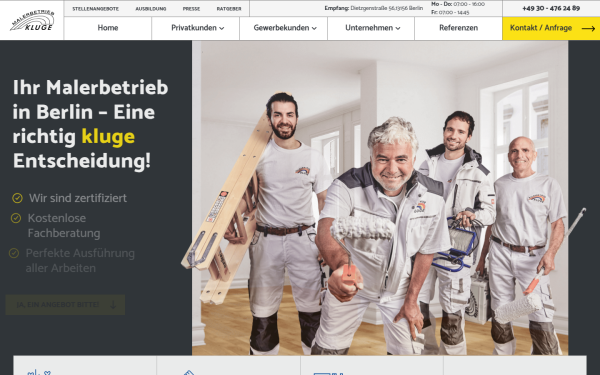Expand the Gewerbekunden dropdown menu
This screenshot has height=375, width=600.
[x=285, y=28]
